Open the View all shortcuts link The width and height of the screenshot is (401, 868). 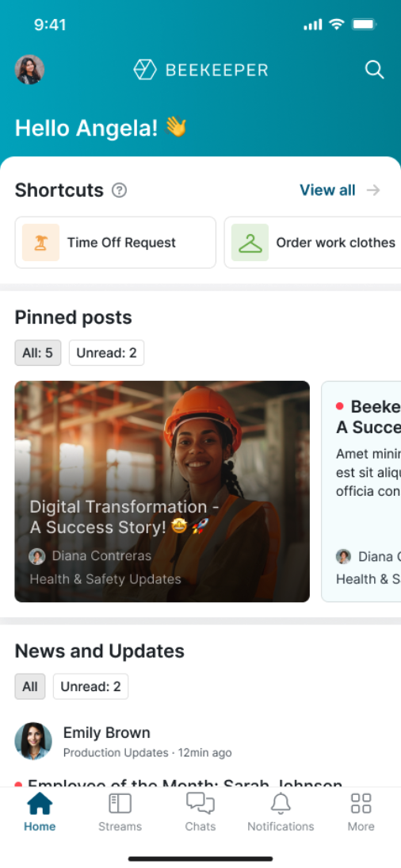pyautogui.click(x=327, y=190)
